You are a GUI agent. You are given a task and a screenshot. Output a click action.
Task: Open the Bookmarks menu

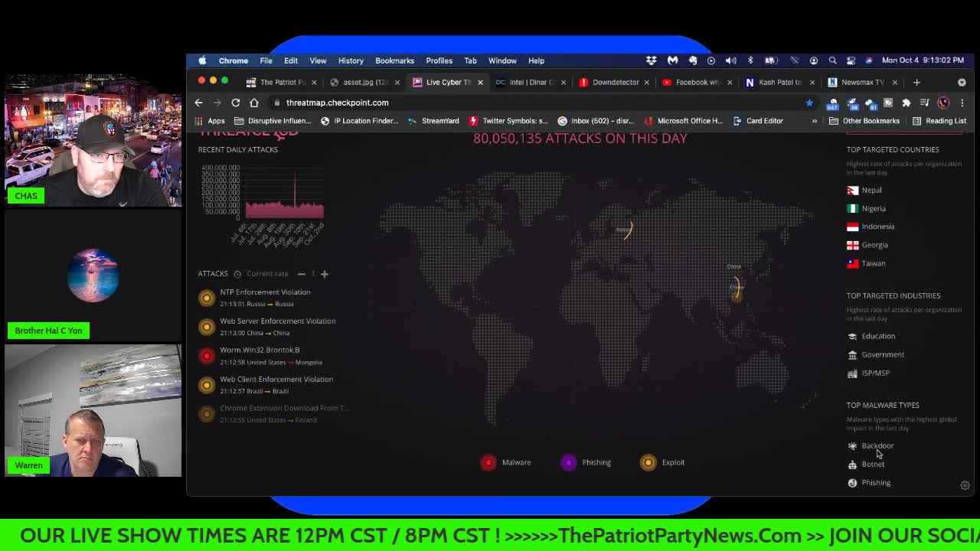[x=394, y=60]
